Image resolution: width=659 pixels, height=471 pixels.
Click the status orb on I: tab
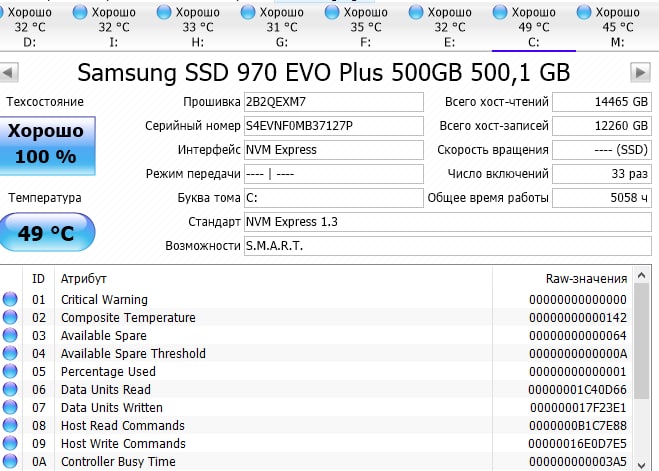[80, 12]
